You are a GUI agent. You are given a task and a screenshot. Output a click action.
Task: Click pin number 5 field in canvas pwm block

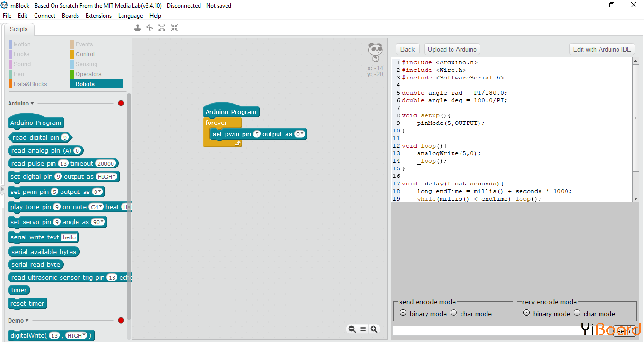pos(257,134)
